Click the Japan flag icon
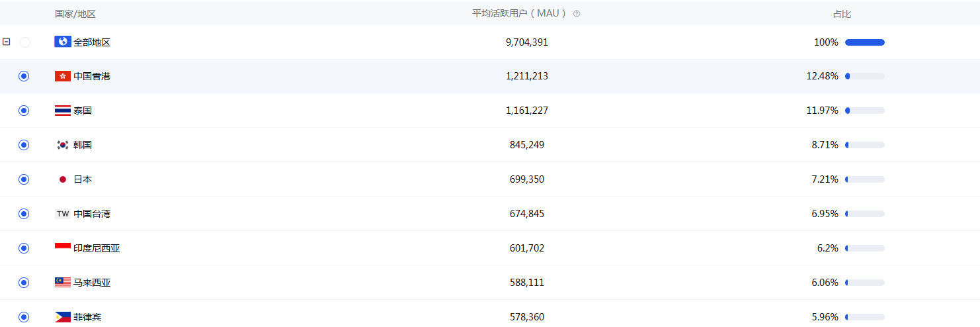This screenshot has width=980, height=327. point(62,179)
